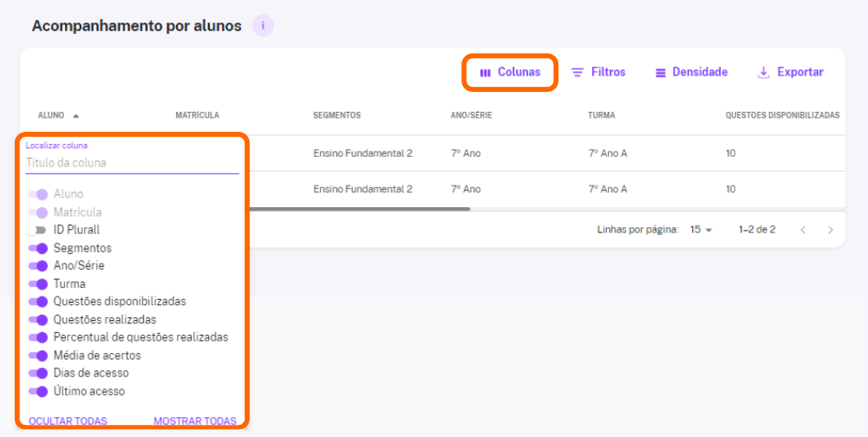Image resolution: width=868 pixels, height=437 pixels.
Task: Open the Filtros filter menu
Action: coord(598,72)
